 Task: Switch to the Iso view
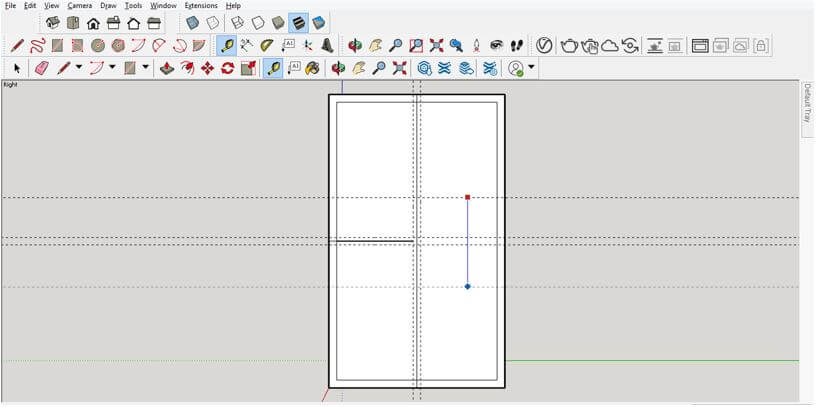(53, 23)
